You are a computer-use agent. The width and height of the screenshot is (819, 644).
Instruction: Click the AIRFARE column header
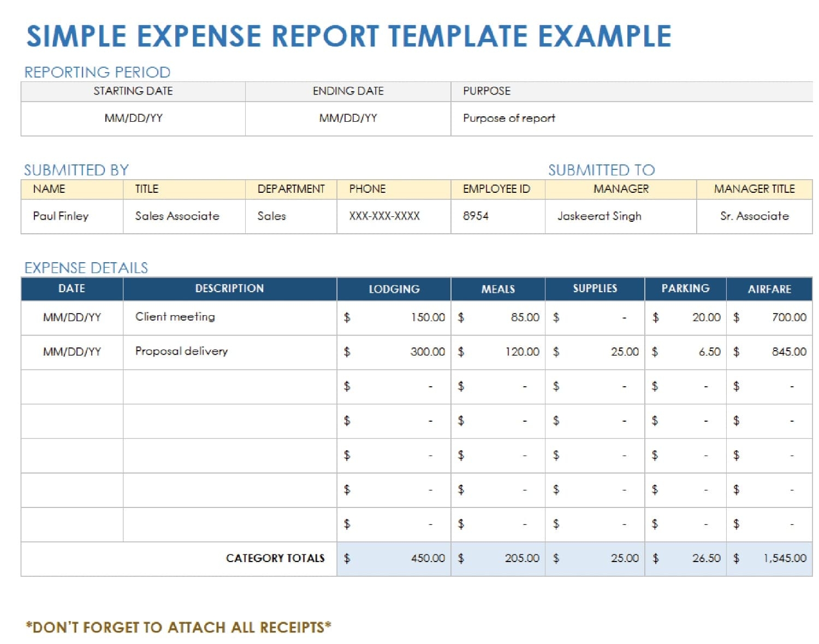coord(770,290)
